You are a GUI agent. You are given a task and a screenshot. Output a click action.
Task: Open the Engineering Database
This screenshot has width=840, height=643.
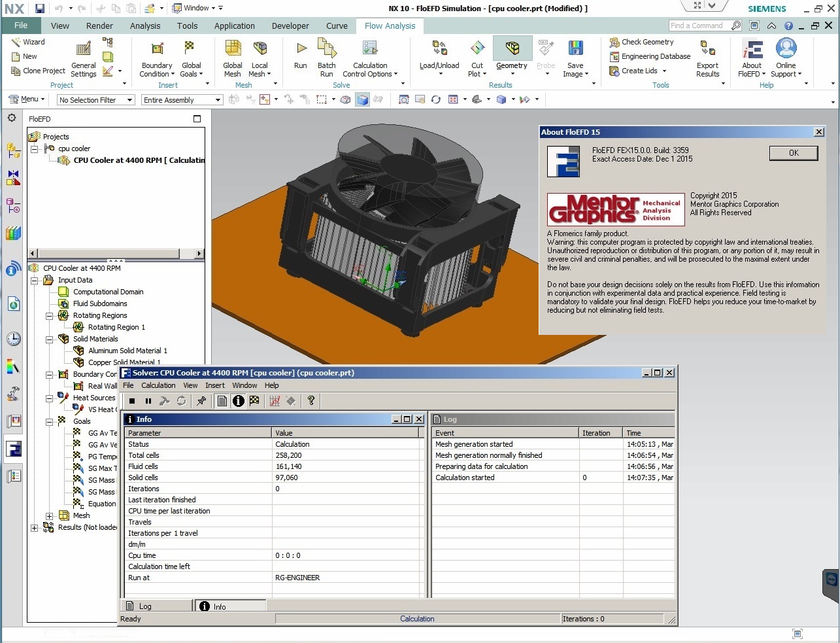click(650, 56)
